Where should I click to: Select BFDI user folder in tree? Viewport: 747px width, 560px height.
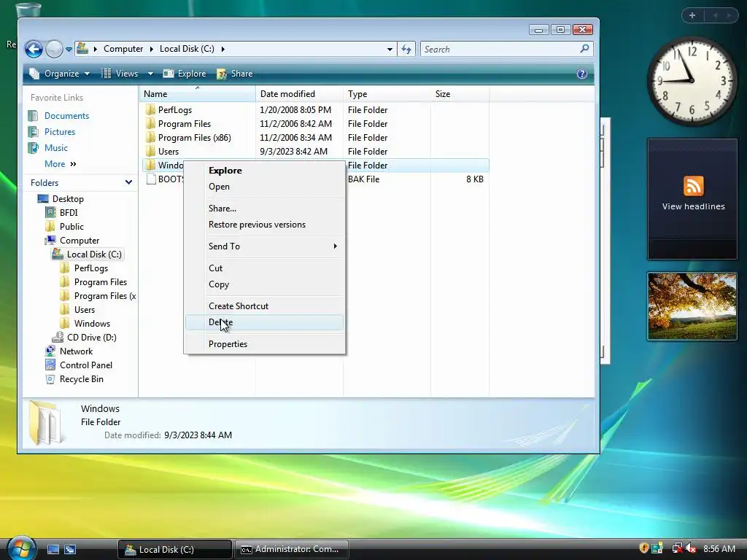click(x=68, y=213)
